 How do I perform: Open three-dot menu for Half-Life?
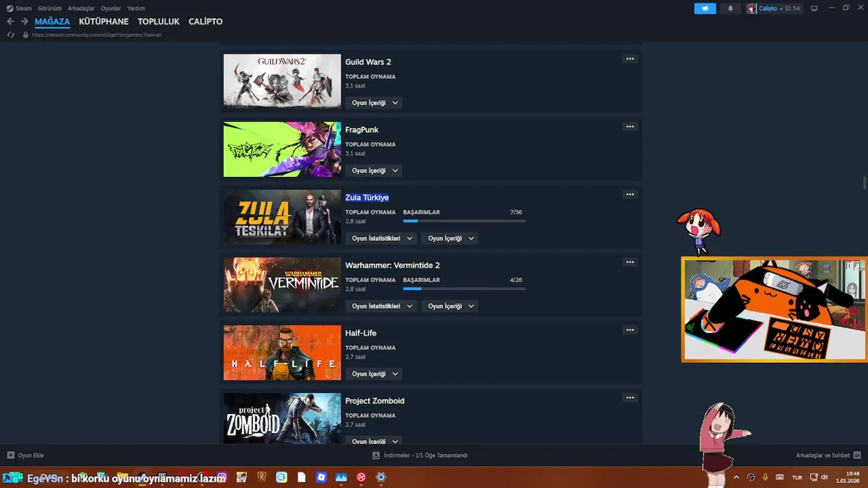(630, 330)
